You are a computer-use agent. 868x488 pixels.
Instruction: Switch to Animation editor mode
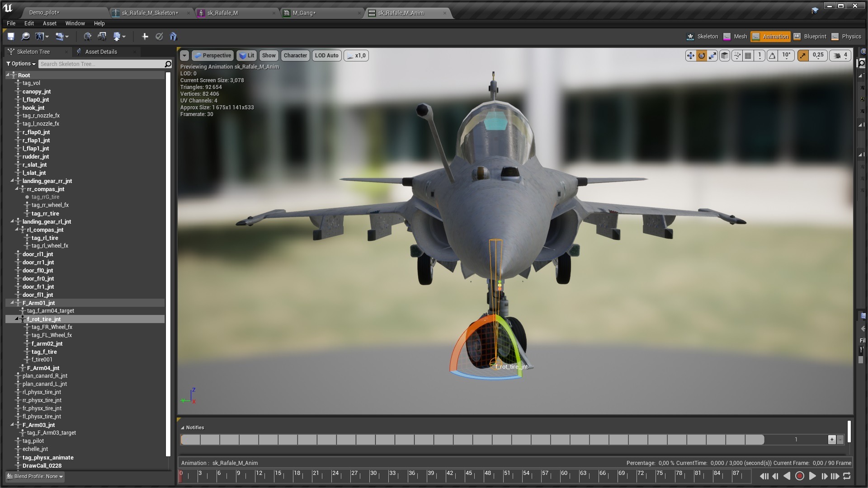click(770, 37)
